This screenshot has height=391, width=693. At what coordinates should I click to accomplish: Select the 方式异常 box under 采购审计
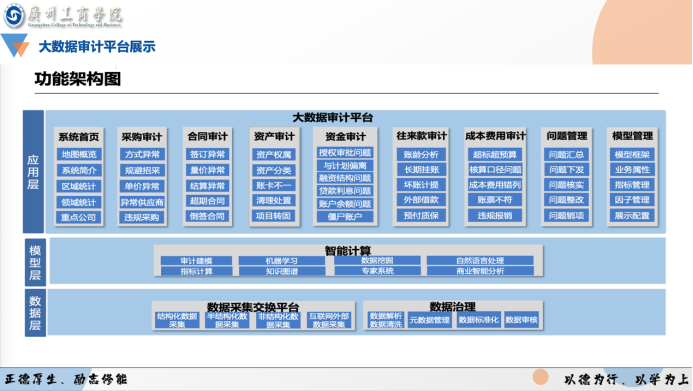(142, 154)
